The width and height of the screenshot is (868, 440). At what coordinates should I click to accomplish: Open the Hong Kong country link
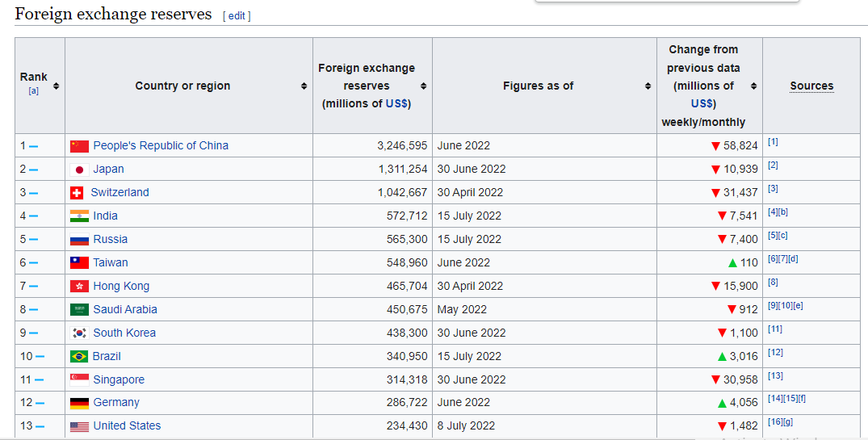click(x=121, y=287)
